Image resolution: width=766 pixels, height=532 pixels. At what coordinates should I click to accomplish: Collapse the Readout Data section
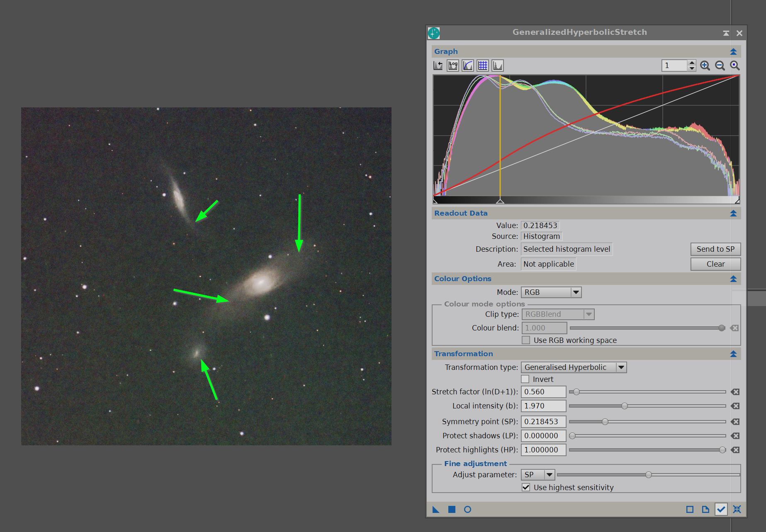click(x=733, y=213)
